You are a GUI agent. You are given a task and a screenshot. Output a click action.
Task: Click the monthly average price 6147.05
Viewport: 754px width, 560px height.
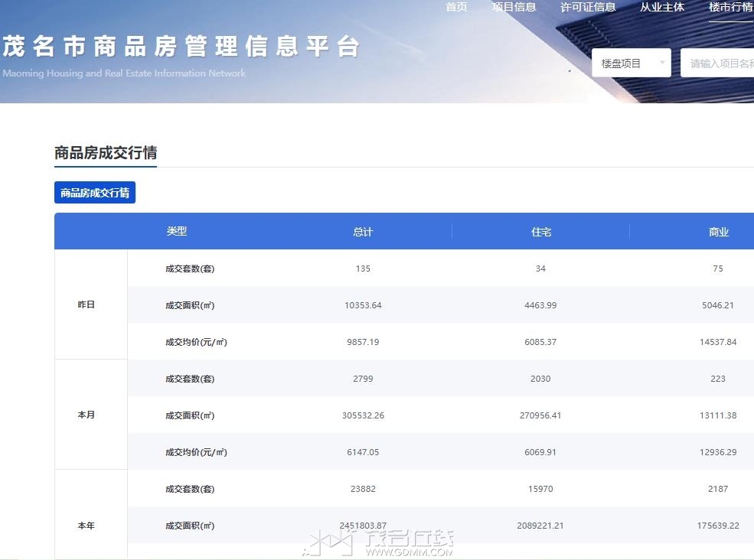(x=363, y=452)
